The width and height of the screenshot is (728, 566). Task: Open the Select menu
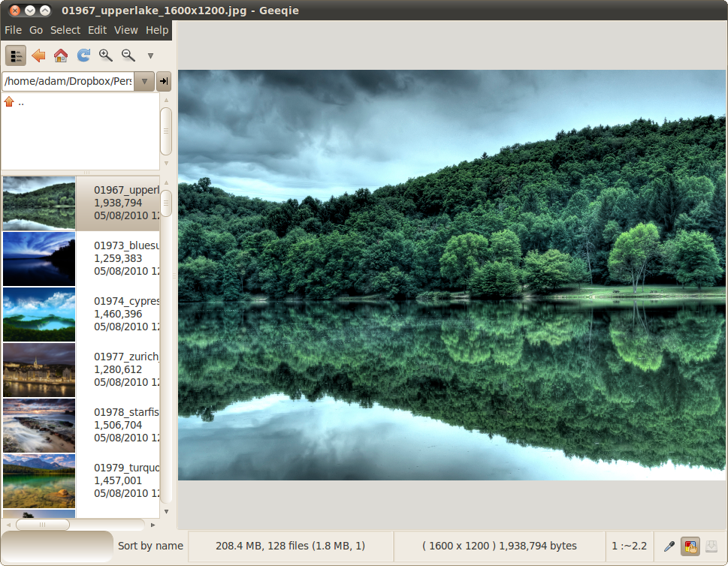[65, 30]
